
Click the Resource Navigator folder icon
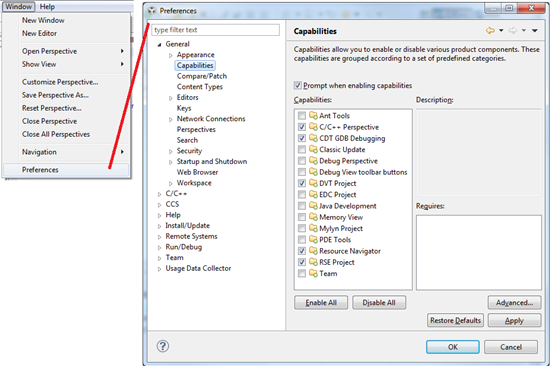click(313, 251)
